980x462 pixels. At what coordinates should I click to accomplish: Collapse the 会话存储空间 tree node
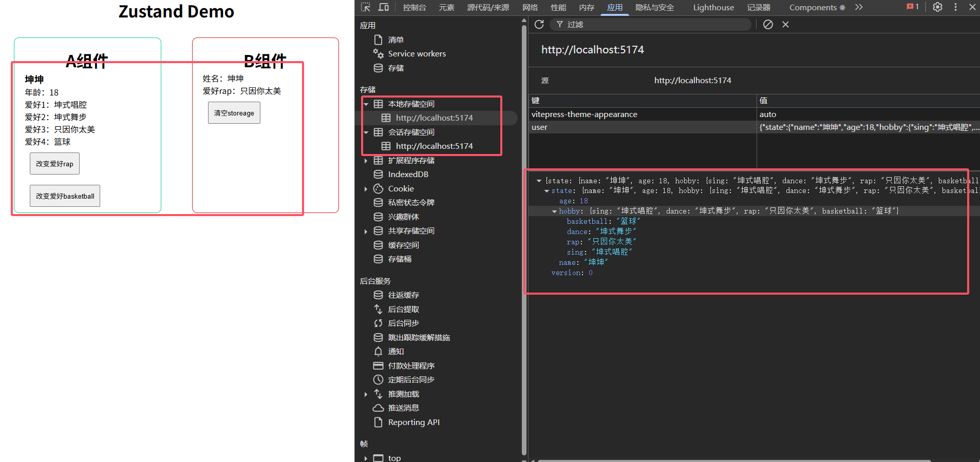tap(366, 132)
